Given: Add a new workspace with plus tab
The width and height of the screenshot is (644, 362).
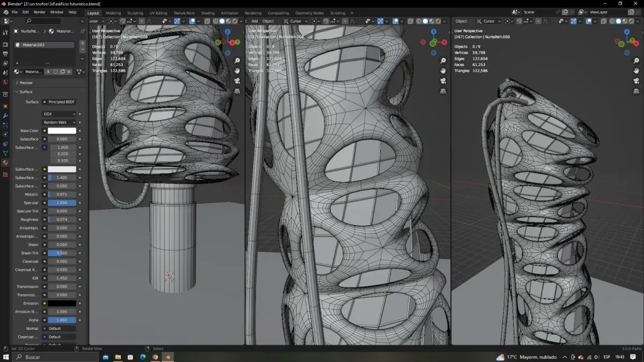Looking at the screenshot, I should (x=352, y=13).
